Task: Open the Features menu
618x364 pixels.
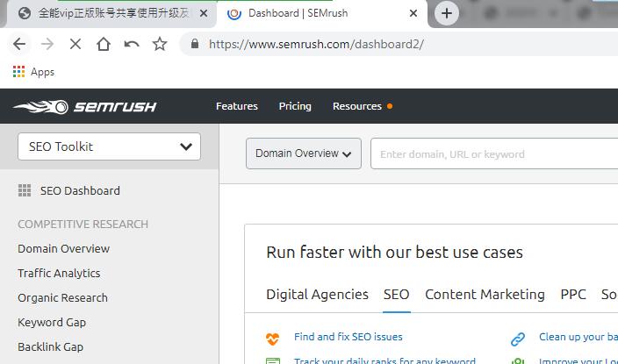Action: pos(237,106)
